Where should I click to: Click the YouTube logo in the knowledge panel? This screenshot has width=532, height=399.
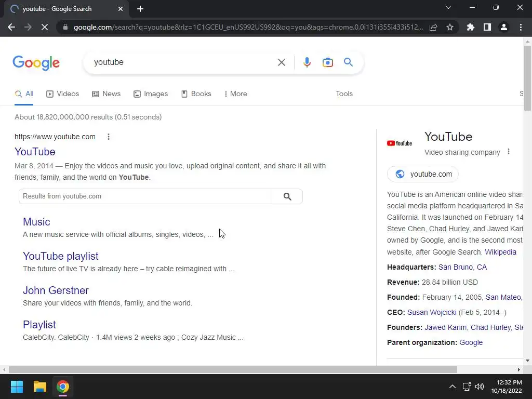click(400, 143)
